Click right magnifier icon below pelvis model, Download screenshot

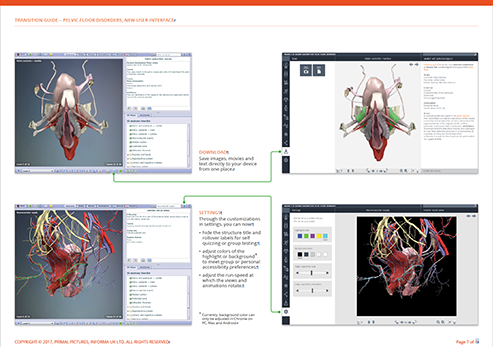point(406,171)
